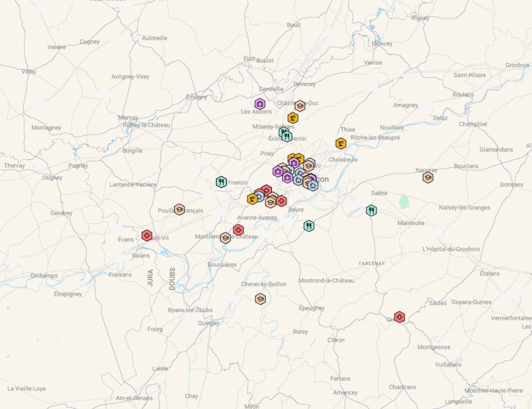Click the Mouthier-Haute-Pierre label
Screen dimensions: 532x409
click(x=494, y=391)
